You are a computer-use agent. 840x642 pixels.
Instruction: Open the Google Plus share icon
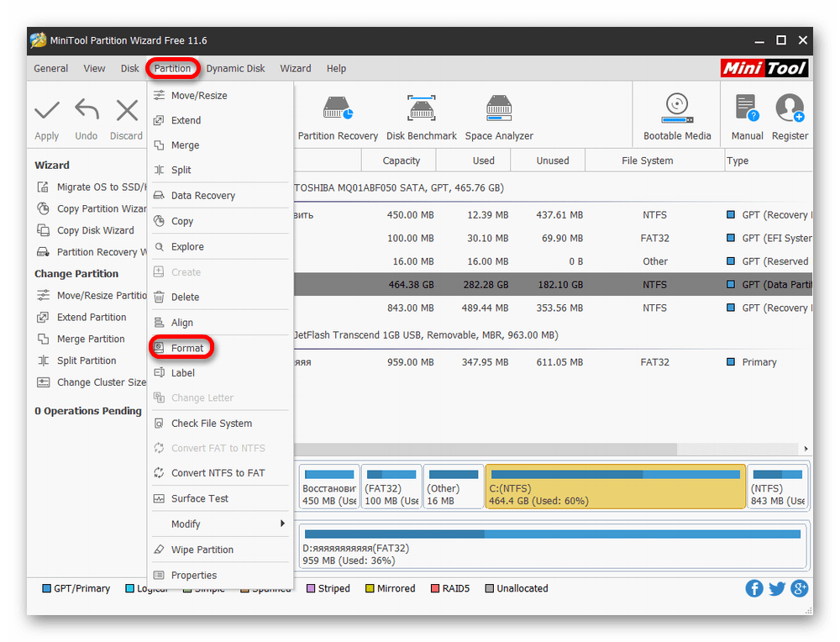(800, 588)
